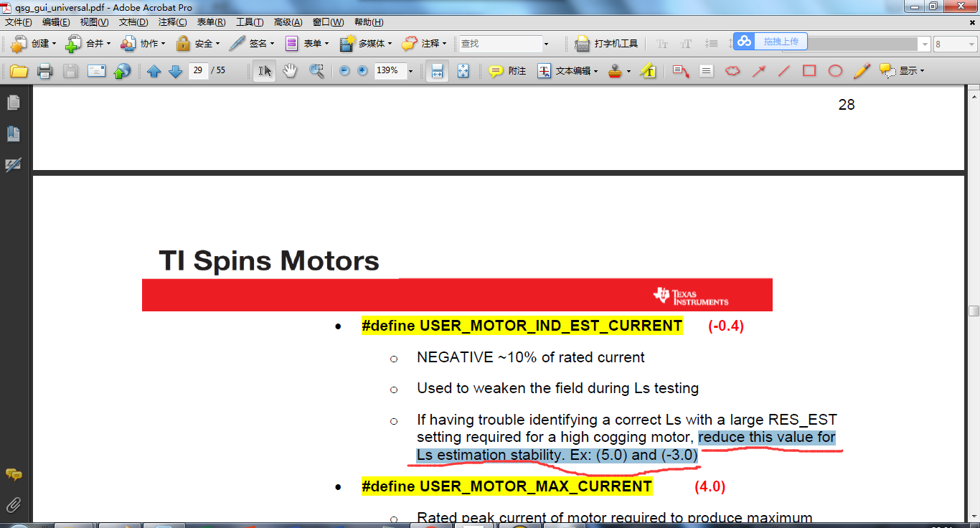Open the Edit (编辑) menu
The height and width of the screenshot is (528, 980).
pos(56,22)
